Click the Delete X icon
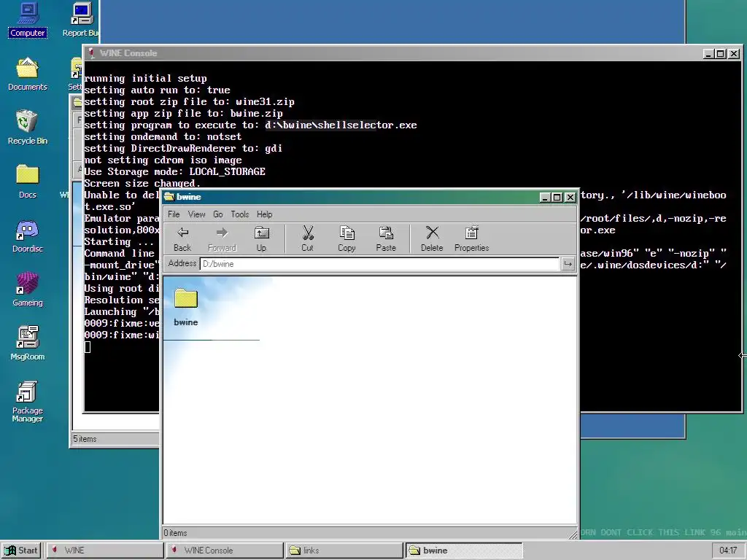 (x=432, y=238)
